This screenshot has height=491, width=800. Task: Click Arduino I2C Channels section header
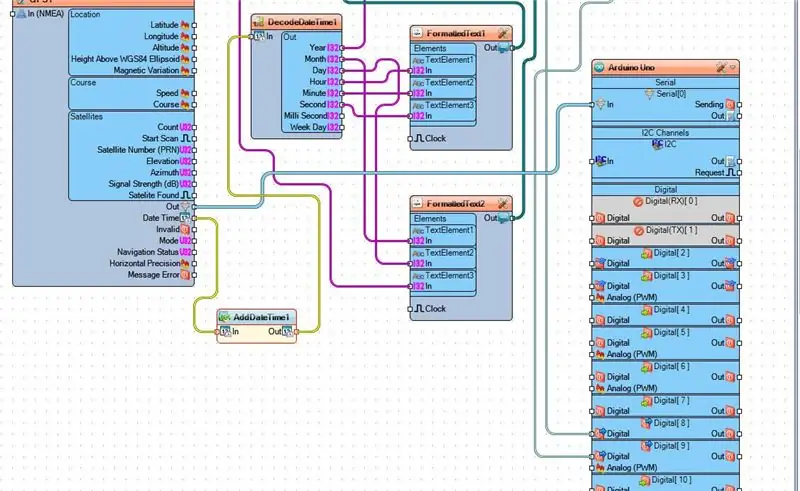click(665, 133)
